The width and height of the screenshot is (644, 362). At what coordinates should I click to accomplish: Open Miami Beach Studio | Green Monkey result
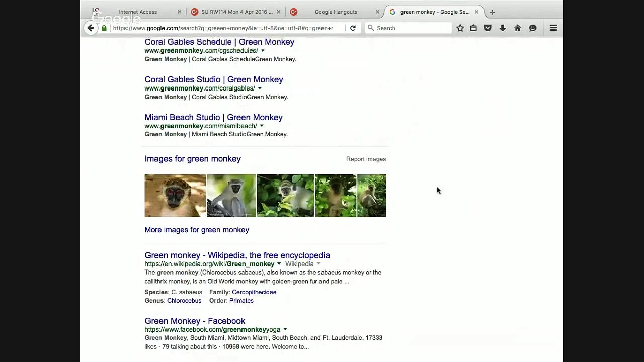pyautogui.click(x=213, y=117)
